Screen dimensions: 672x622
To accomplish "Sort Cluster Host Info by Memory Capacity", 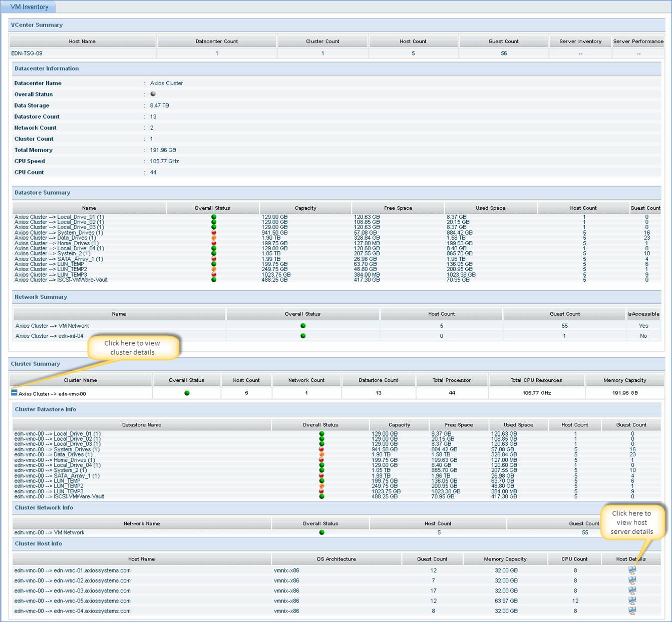I will (x=505, y=559).
